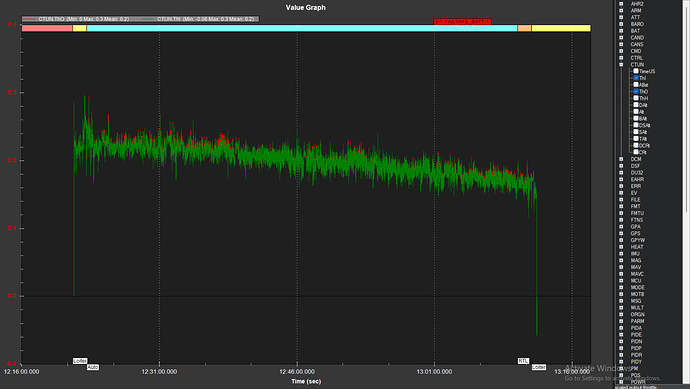The height and width of the screenshot is (389, 690).
Task: Check the ABst field checkbox
Action: (636, 85)
